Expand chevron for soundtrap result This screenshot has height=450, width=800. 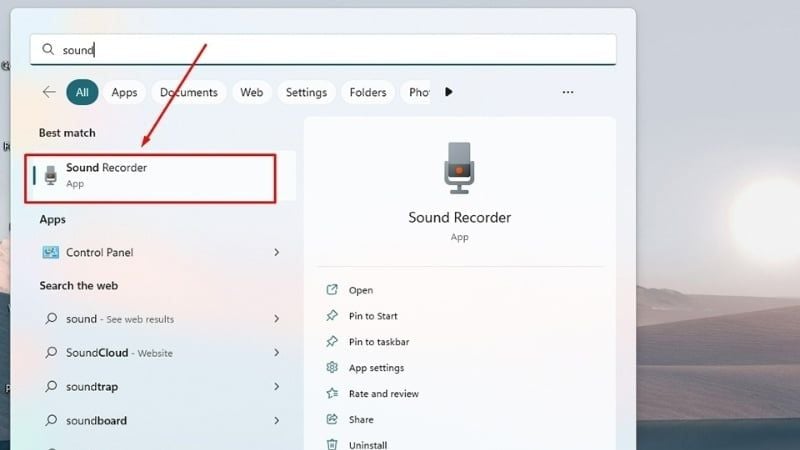tap(277, 387)
